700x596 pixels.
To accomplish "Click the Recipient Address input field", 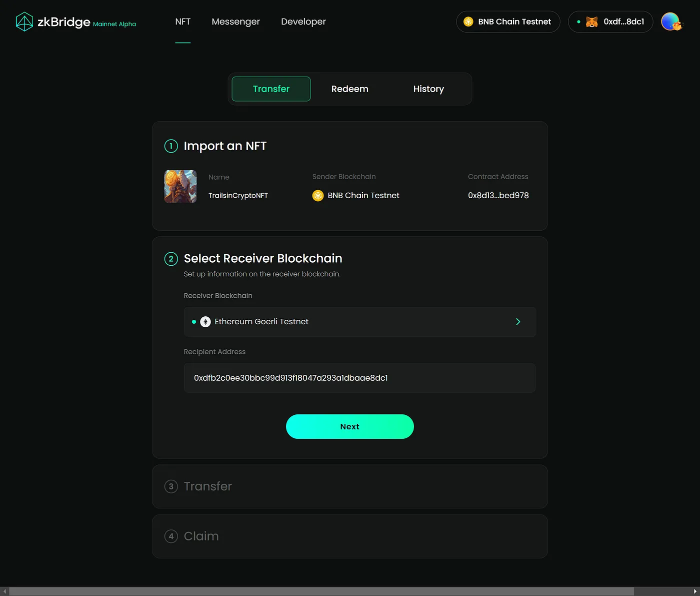I will 360,378.
